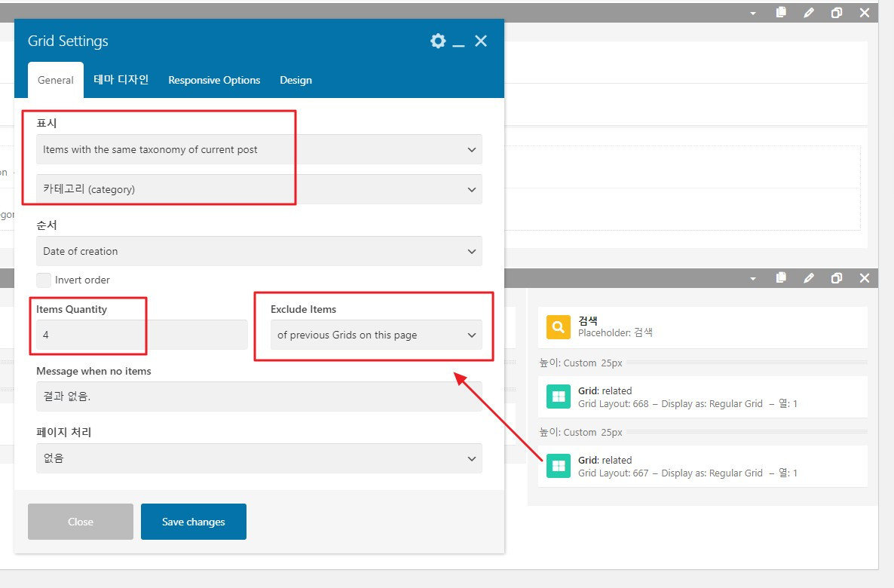Expand the Date of creation order dropdown
This screenshot has width=894, height=588.
[259, 251]
